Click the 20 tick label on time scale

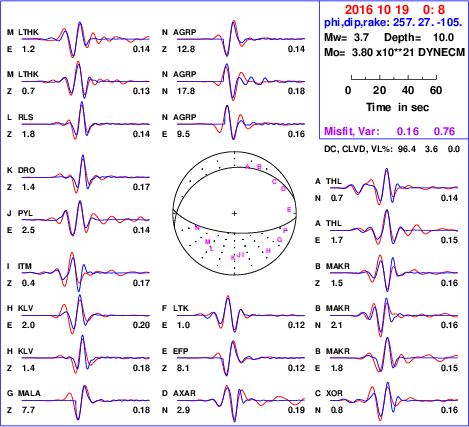point(379,90)
